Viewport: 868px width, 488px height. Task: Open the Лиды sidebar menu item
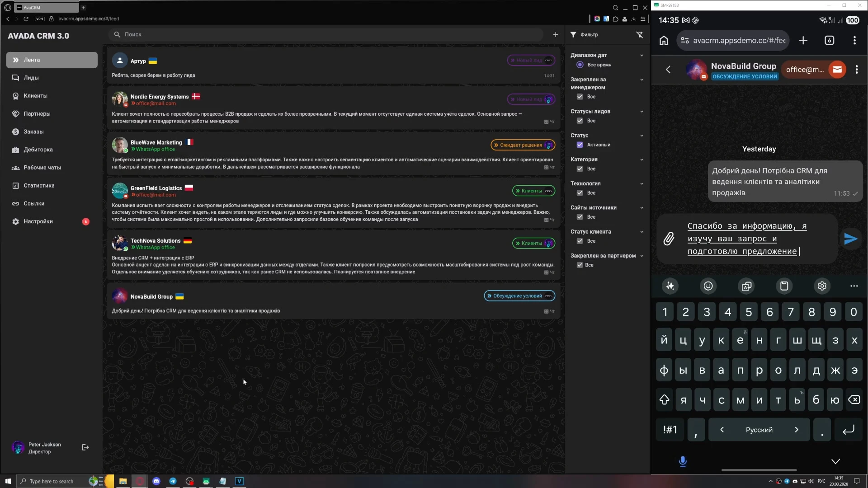pos(31,78)
